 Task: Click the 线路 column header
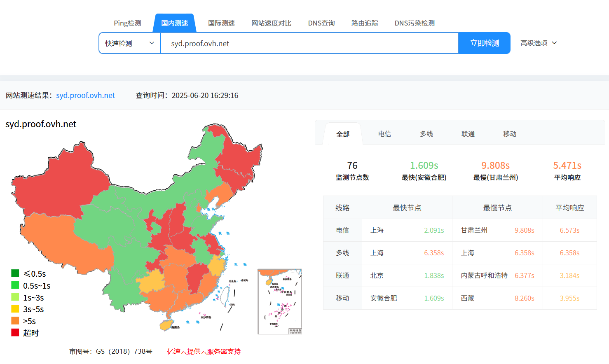342,208
